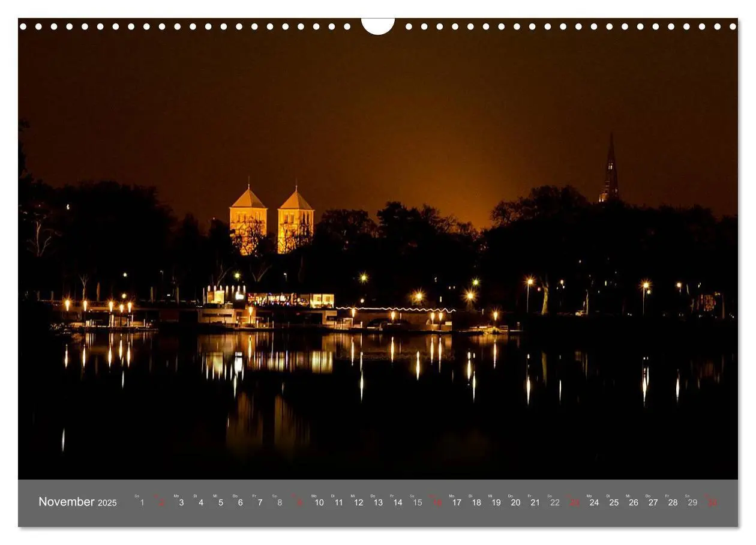This screenshot has height=545, width=756.
Task: Select date 5 in November strip
Action: [221, 502]
